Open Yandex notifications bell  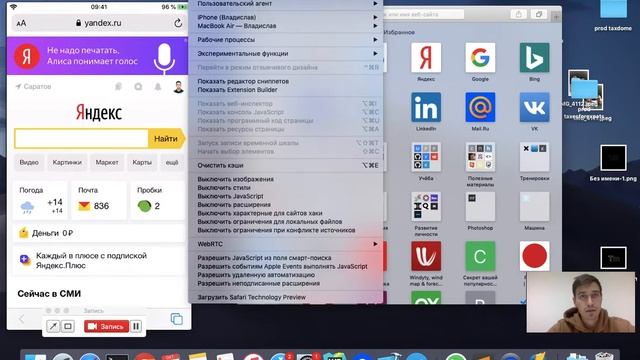[x=158, y=87]
